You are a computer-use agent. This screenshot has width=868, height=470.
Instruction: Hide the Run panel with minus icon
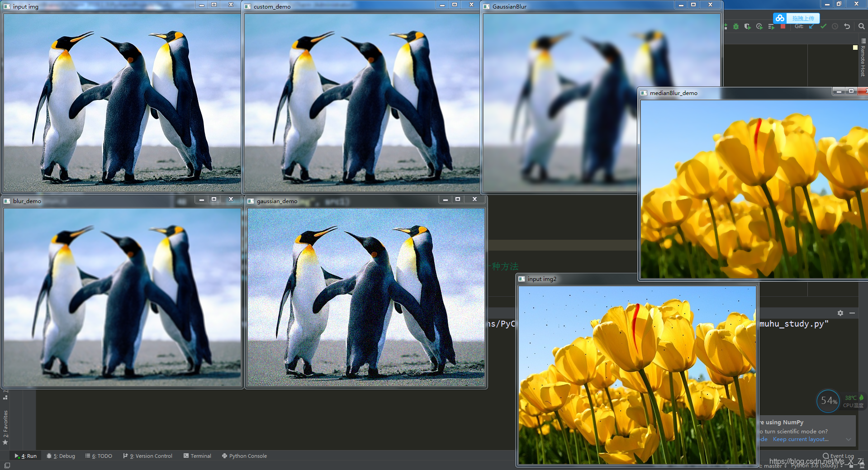pos(852,313)
